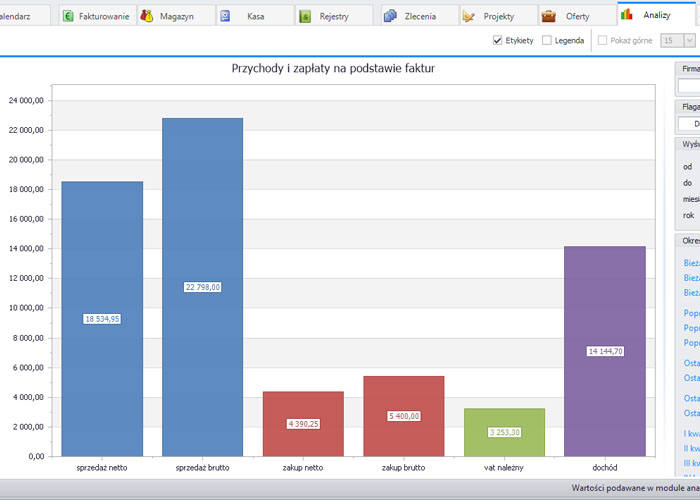
Task: Click the Analizy chart icon
Action: pos(627,15)
